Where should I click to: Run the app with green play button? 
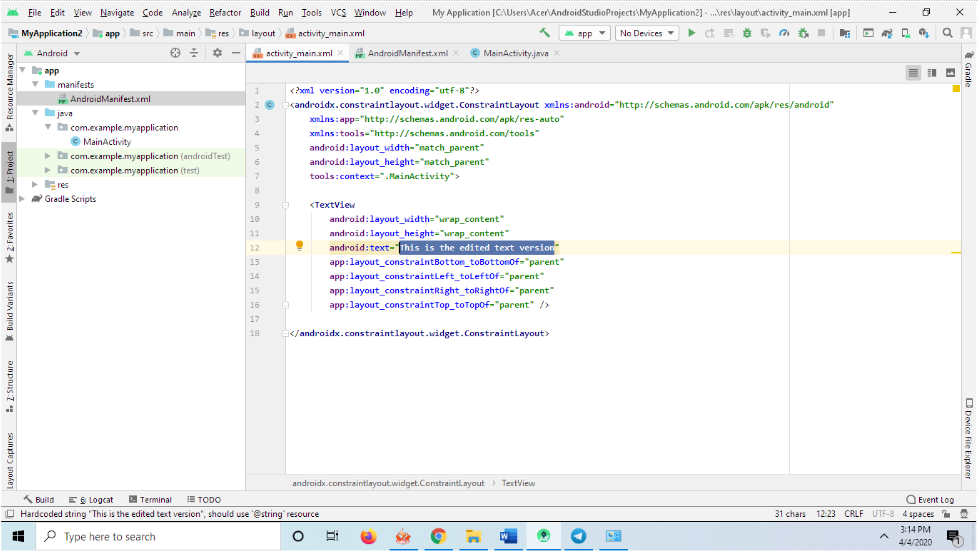point(691,33)
